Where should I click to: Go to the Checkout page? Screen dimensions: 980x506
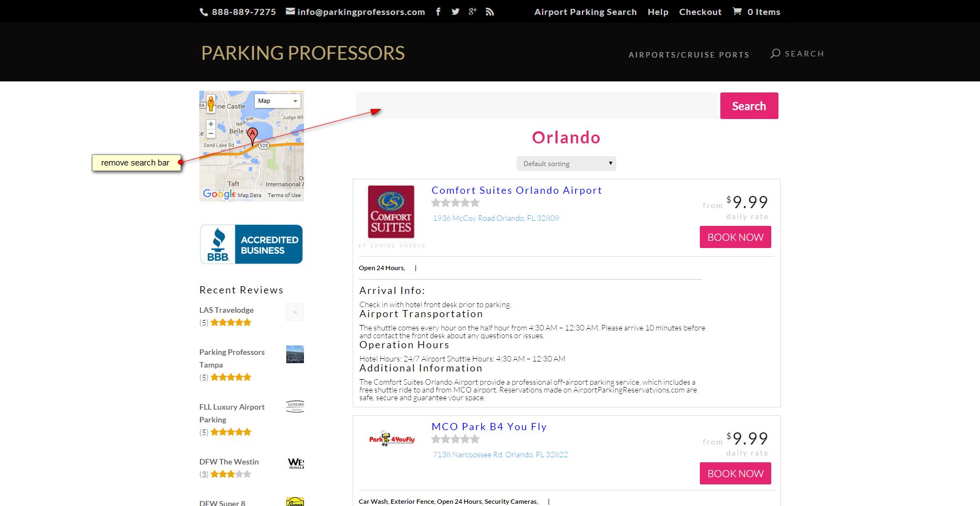click(700, 12)
